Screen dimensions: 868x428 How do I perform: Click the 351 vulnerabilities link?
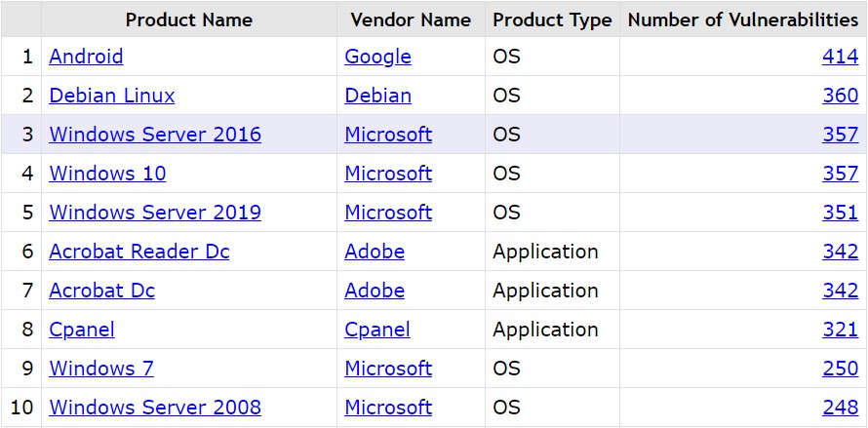coord(840,213)
